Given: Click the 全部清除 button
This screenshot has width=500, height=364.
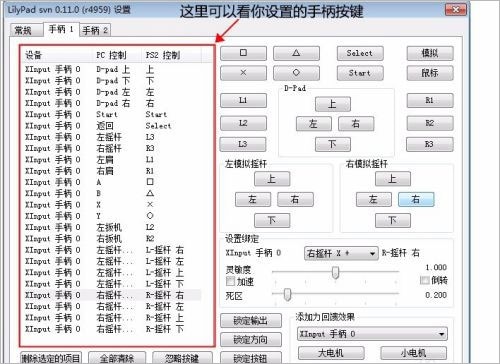Looking at the screenshot, I should point(117,358).
